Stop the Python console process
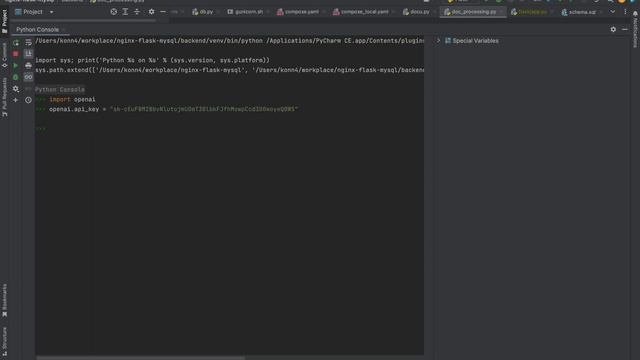The width and height of the screenshot is (640, 360). pyautogui.click(x=16, y=54)
